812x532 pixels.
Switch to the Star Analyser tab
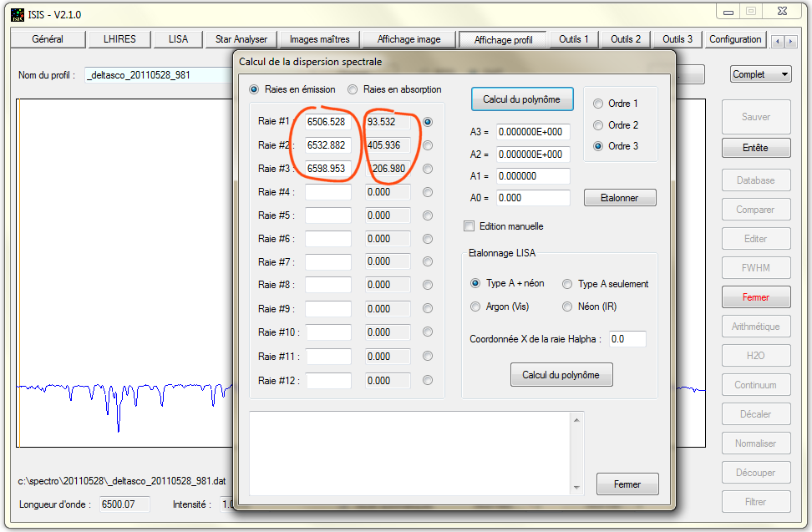241,39
